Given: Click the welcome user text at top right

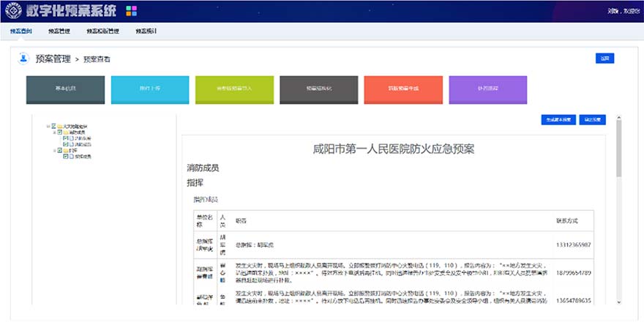Looking at the screenshot, I should pyautogui.click(x=624, y=11).
